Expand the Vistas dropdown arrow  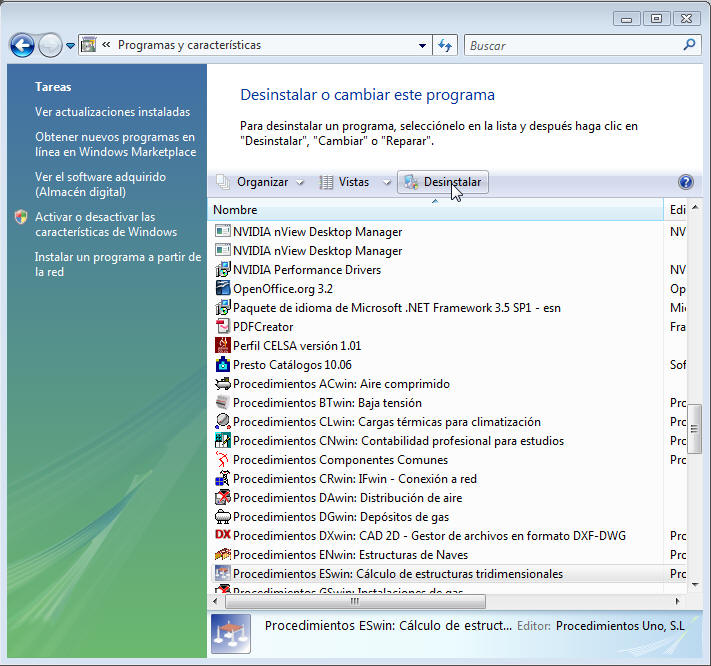click(x=387, y=182)
